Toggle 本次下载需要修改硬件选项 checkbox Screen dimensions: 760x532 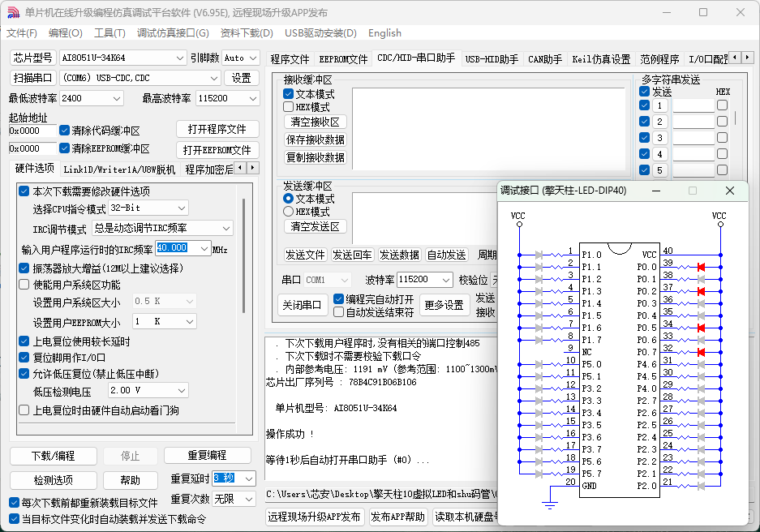pyautogui.click(x=24, y=191)
